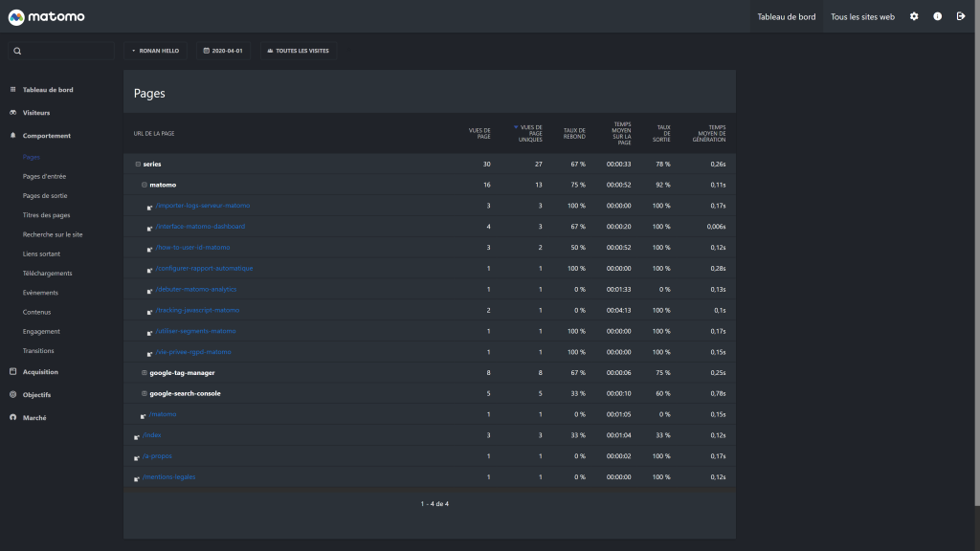Open external link icon for /a-propos
The image size is (980, 551).
136,458
